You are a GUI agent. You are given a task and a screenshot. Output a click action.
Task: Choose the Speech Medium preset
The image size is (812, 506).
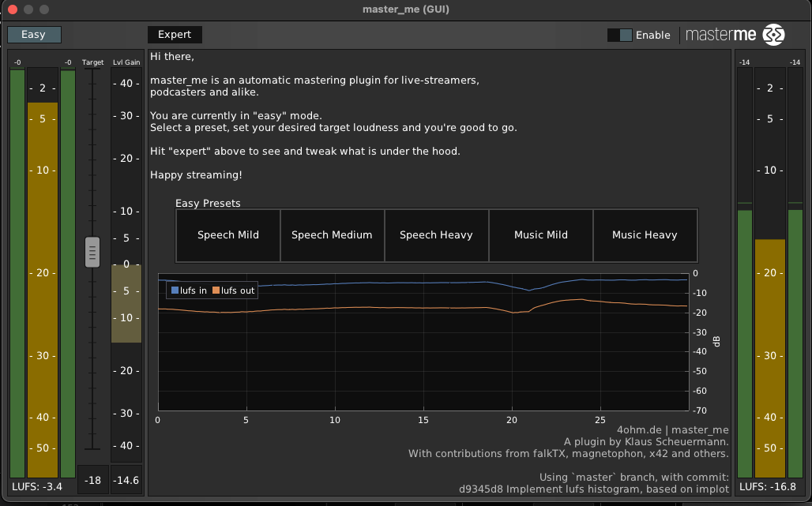(332, 235)
